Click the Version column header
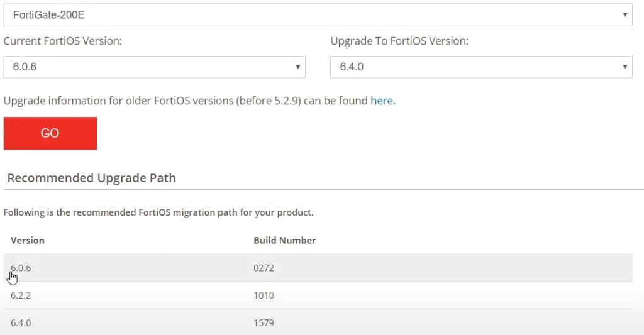The height and width of the screenshot is (335, 644). click(28, 240)
